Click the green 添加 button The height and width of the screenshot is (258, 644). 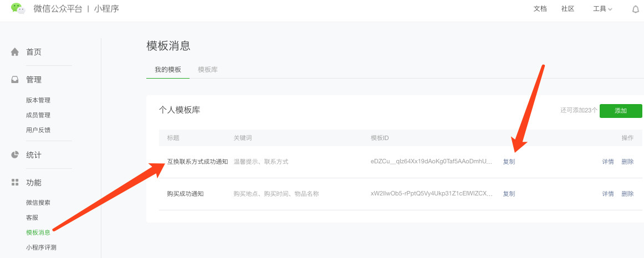(x=621, y=111)
